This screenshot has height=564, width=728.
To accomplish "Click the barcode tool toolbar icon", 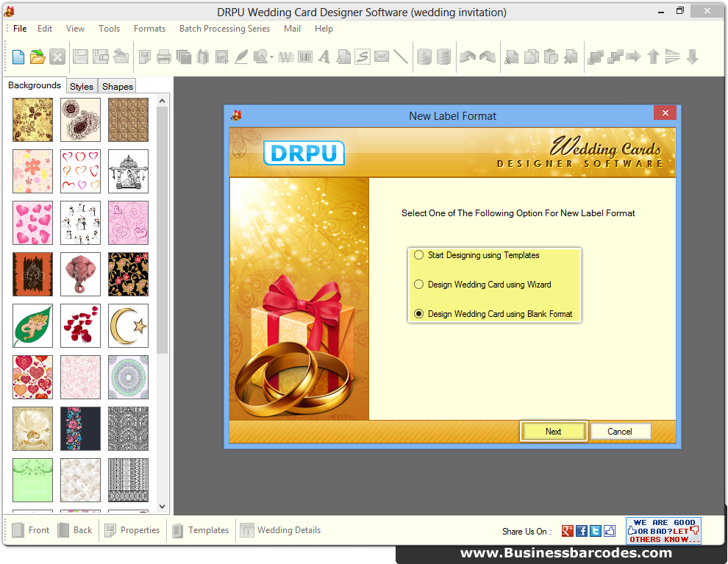I will coord(305,57).
